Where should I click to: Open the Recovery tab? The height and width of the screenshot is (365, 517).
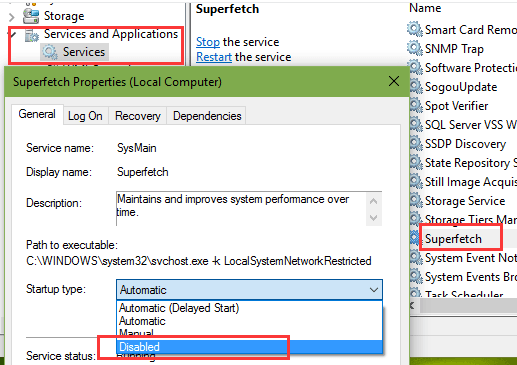coord(138,116)
